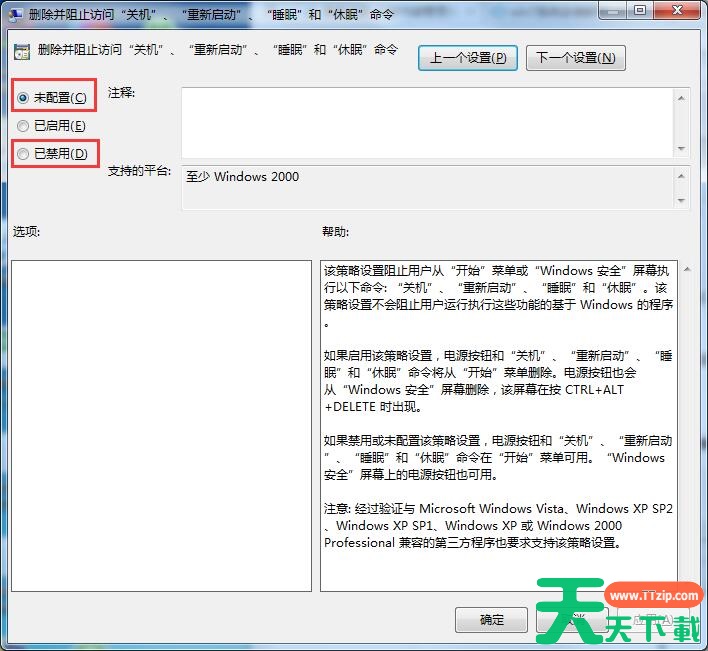The height and width of the screenshot is (651, 708).
Task: Click the up arrow of 注释 scrollbar
Action: (x=681, y=98)
